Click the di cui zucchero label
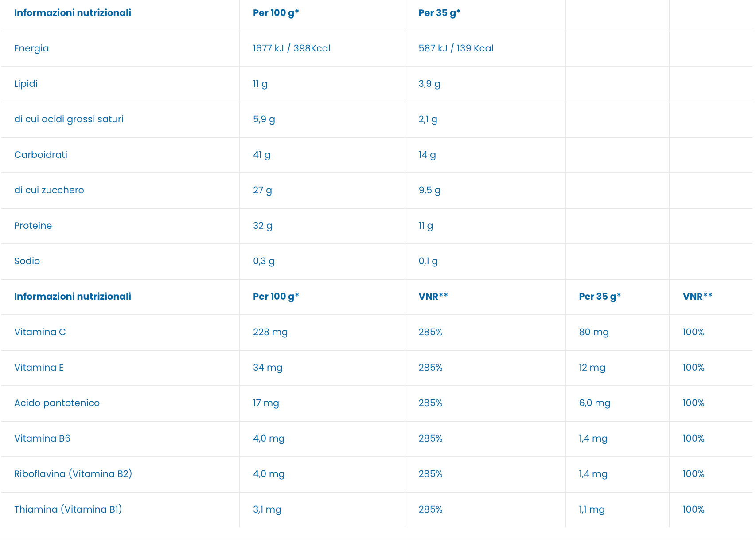Viewport: 756px width, 540px height. point(49,190)
